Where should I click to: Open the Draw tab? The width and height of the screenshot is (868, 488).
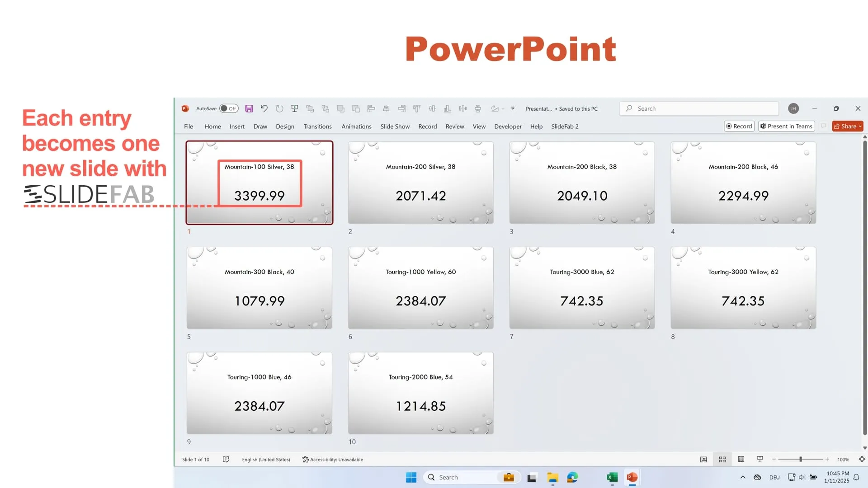pos(260,127)
